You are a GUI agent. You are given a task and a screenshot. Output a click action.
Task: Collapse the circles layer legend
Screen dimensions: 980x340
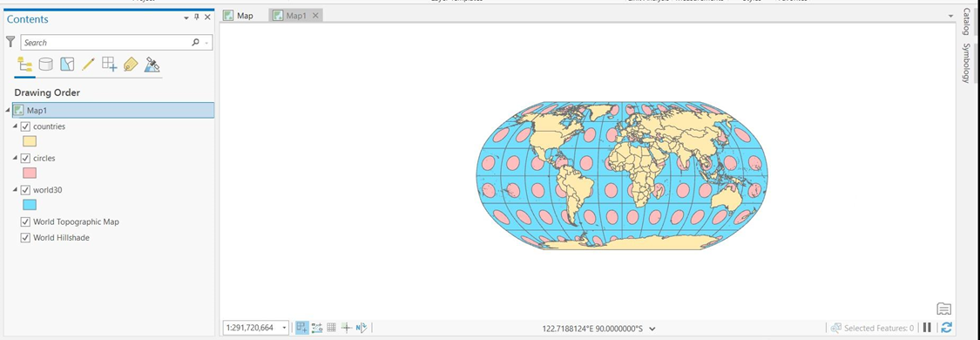[x=16, y=158]
